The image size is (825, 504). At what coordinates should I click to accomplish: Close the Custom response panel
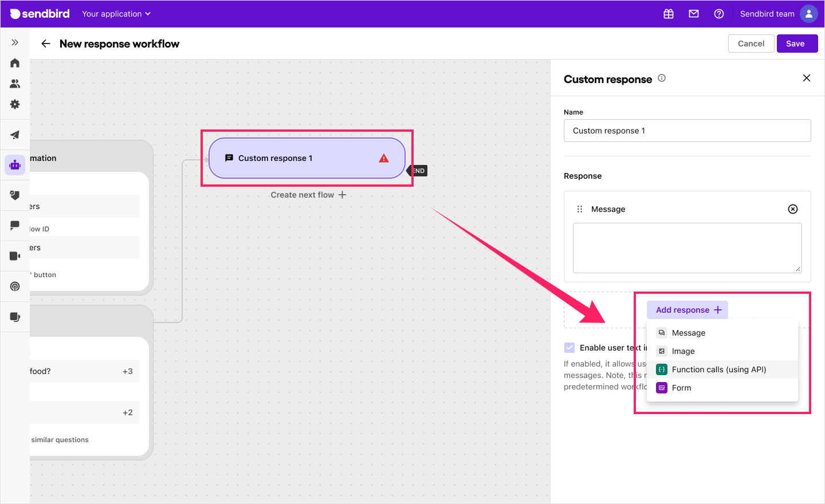click(x=807, y=78)
